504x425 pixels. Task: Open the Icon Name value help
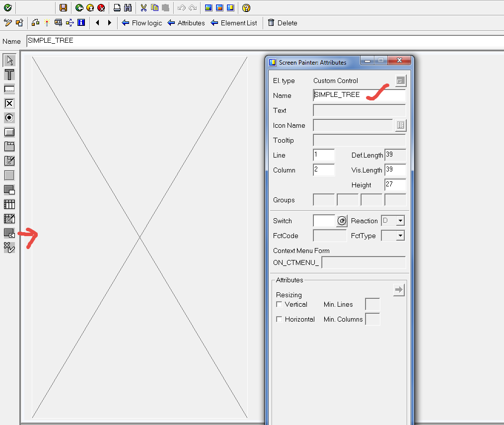point(400,125)
